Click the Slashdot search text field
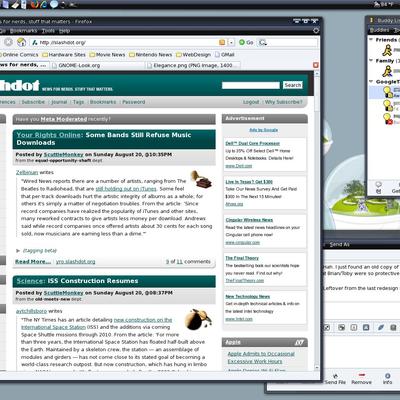Image resolution: width=400 pixels, height=400 pixels. (x=251, y=85)
